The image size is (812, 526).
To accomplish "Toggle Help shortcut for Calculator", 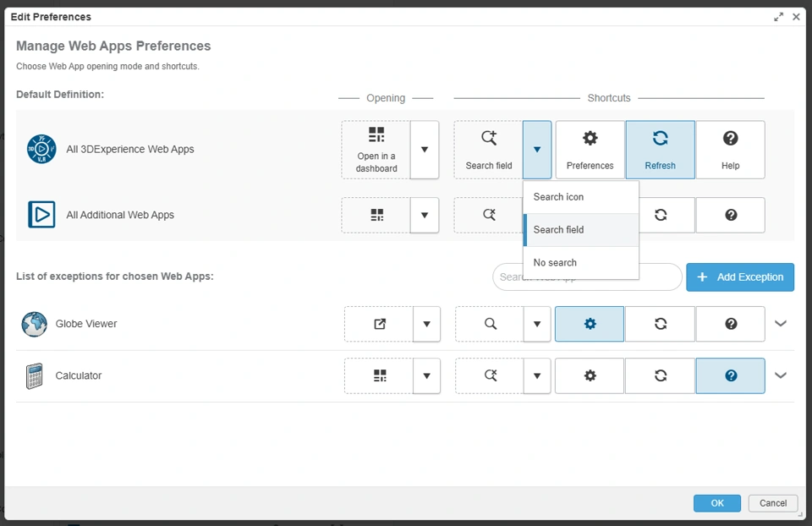I will pyautogui.click(x=731, y=375).
